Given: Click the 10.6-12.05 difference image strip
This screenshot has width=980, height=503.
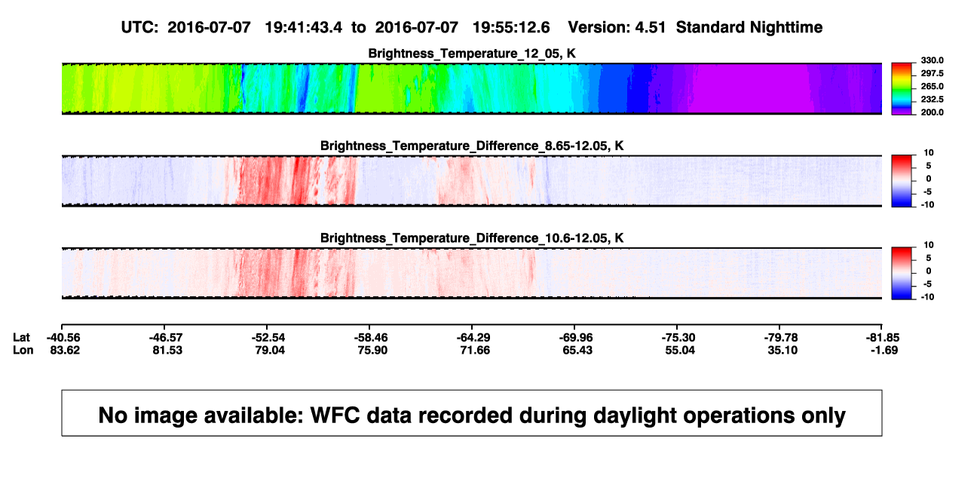Looking at the screenshot, I should pos(471,273).
